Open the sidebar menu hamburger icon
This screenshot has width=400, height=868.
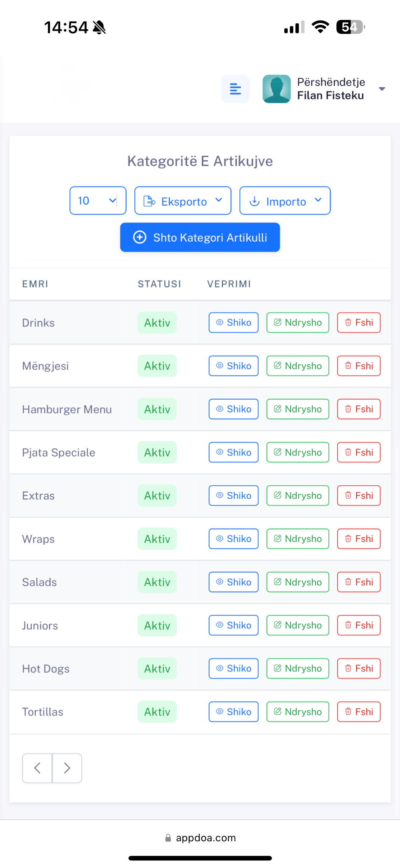[235, 89]
